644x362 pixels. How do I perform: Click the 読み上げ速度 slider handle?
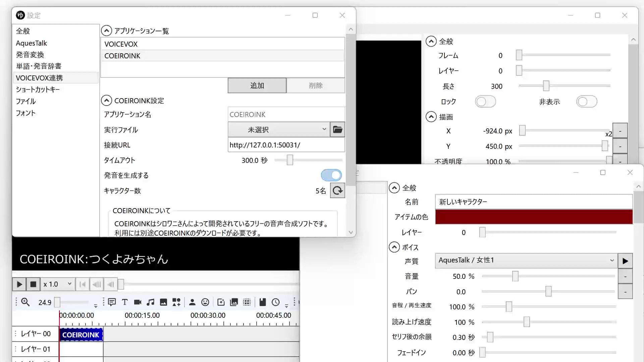coord(527,322)
